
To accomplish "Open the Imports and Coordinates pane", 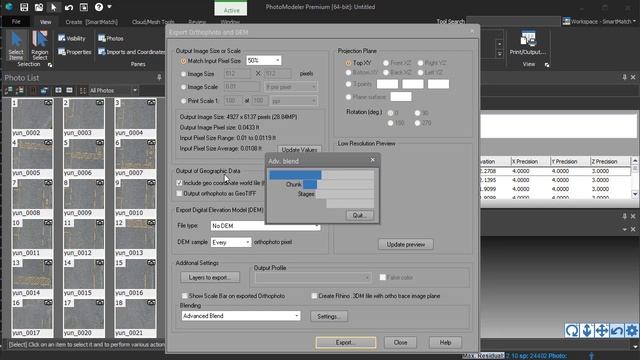I will tap(131, 52).
